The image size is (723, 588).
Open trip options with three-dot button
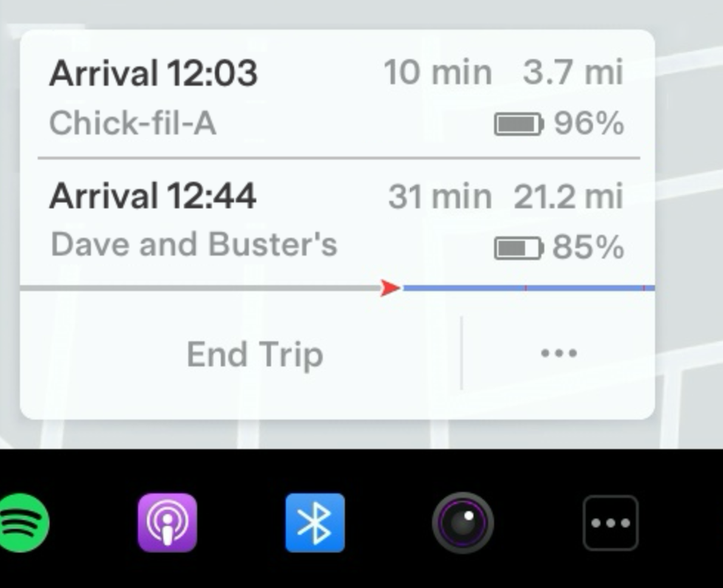pyautogui.click(x=559, y=353)
